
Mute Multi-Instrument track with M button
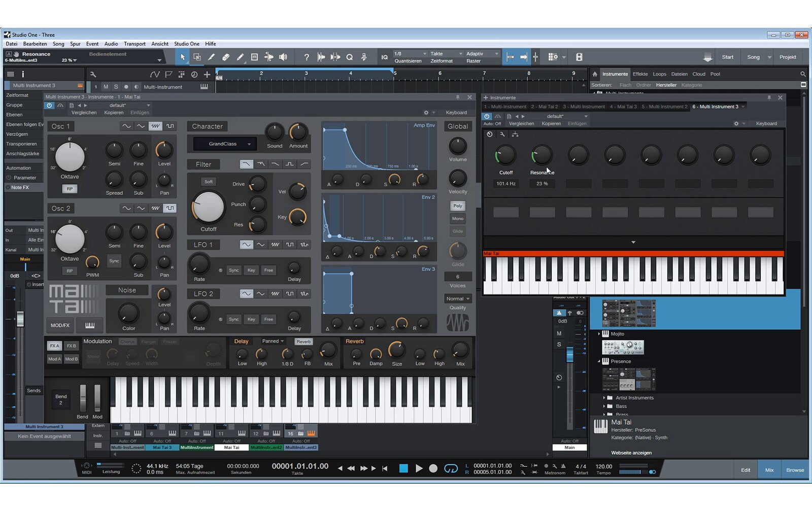[106, 87]
